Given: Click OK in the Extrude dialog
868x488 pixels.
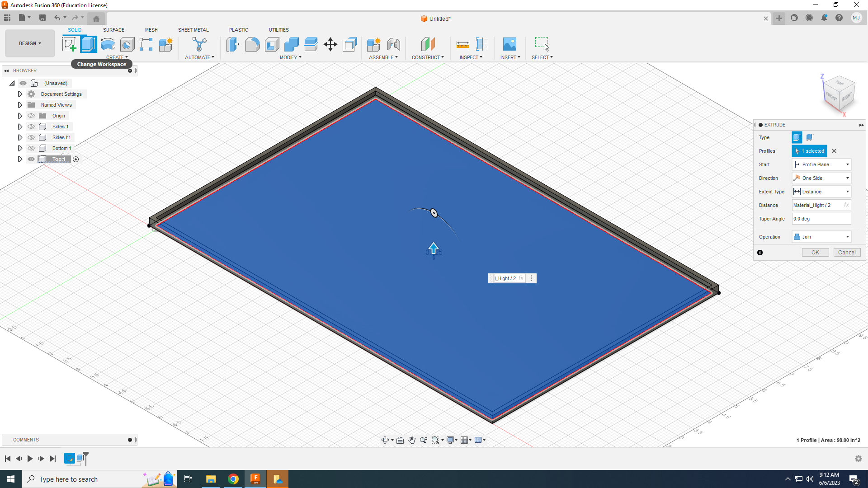Looking at the screenshot, I should (815, 253).
